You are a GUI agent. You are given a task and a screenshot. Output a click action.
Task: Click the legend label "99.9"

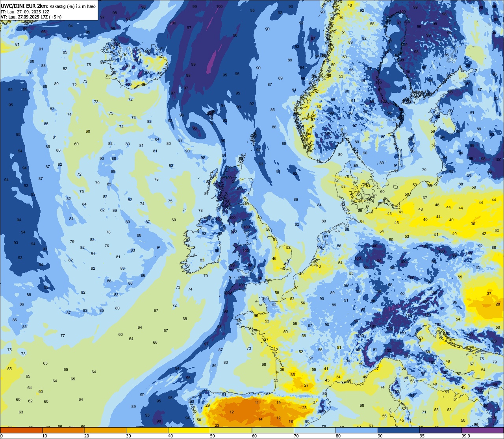coord(465,436)
